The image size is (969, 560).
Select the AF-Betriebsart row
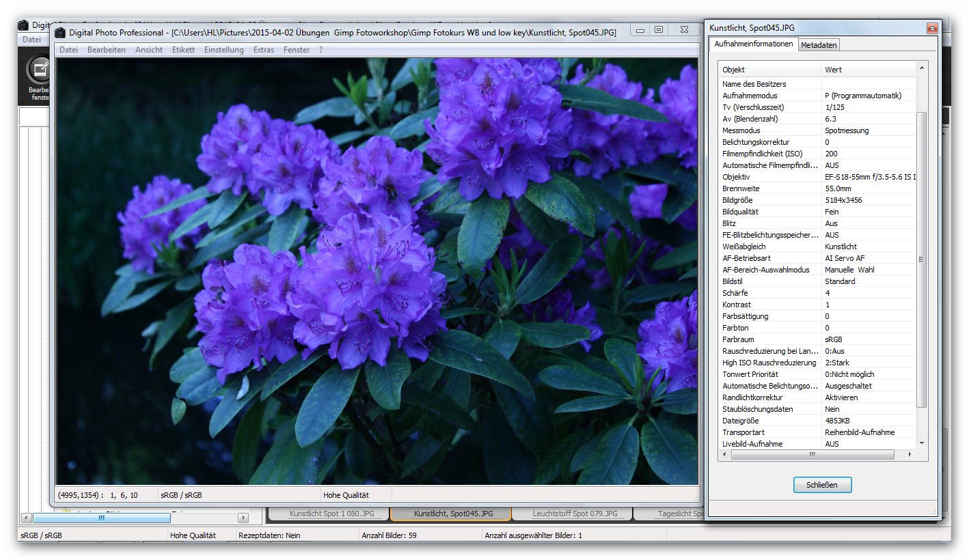tap(817, 258)
